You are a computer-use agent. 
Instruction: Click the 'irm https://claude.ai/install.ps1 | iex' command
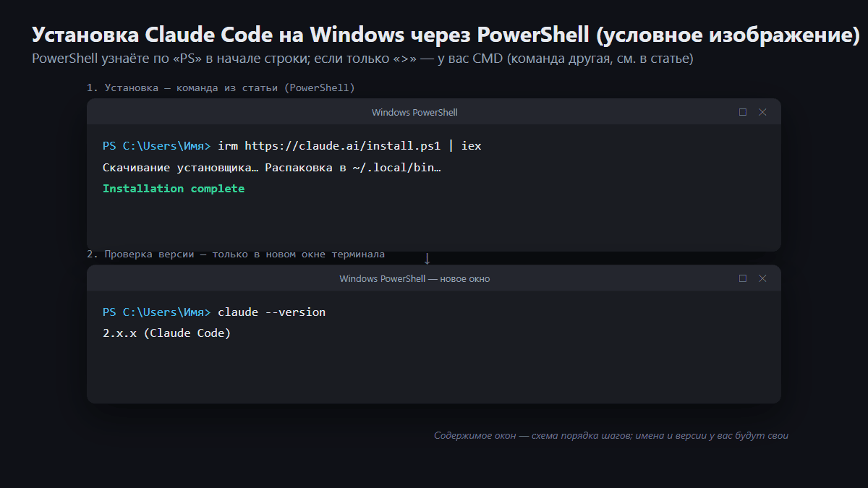coord(349,146)
